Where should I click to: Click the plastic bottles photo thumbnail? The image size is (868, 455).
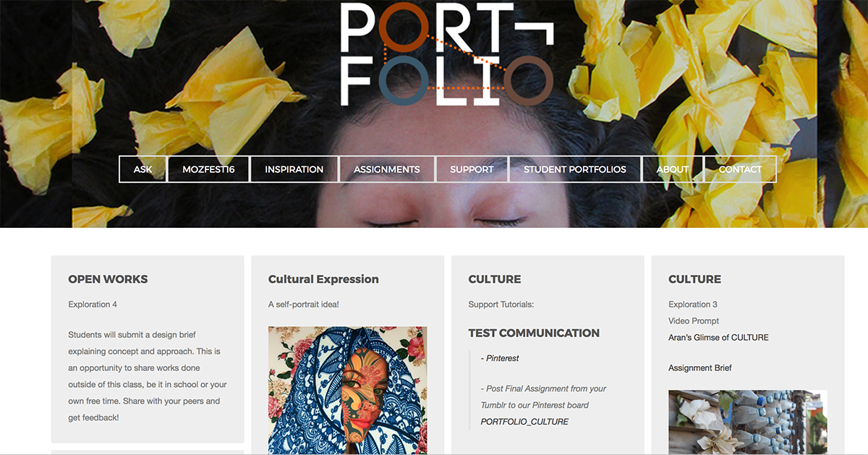(748, 422)
